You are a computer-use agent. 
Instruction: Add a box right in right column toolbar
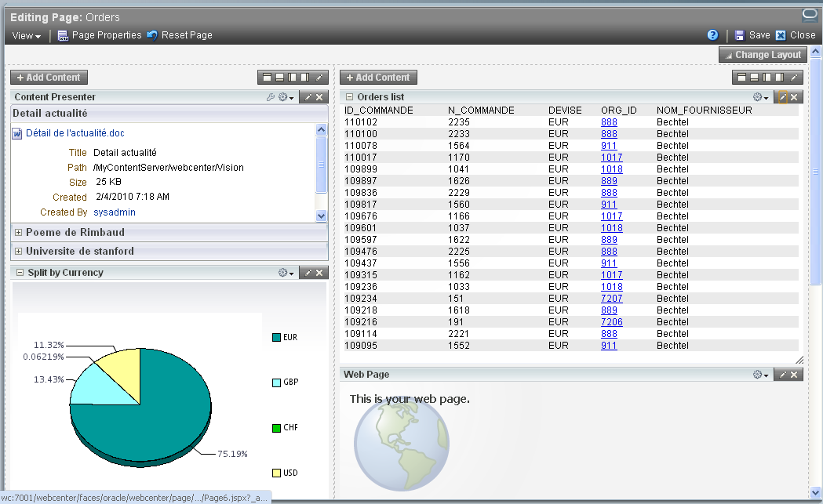pos(779,78)
